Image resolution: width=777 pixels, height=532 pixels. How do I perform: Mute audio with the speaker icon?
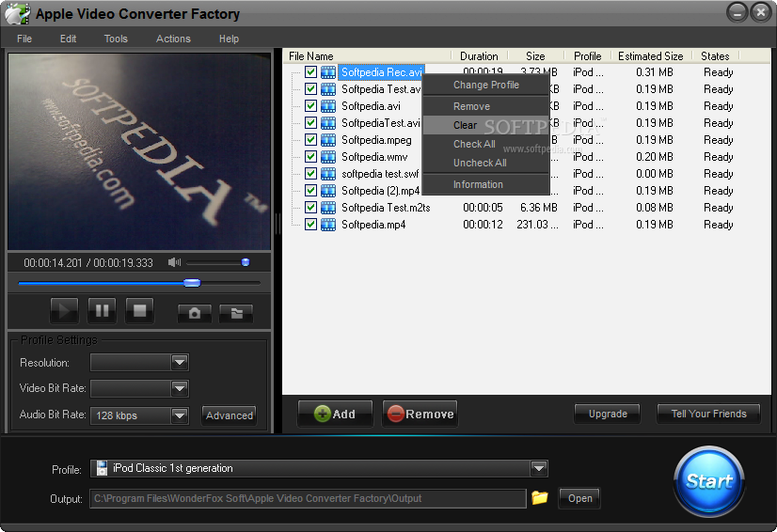(x=174, y=262)
